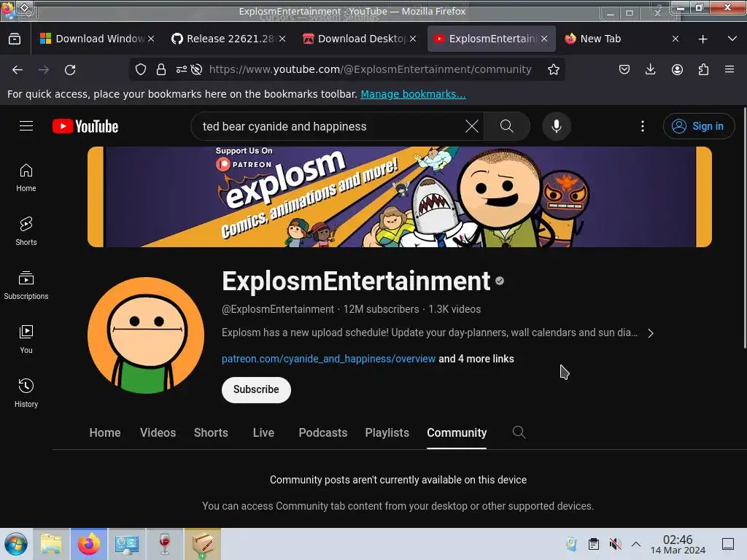Bookmark this page with the star
This screenshot has height=560, width=747.
[x=553, y=69]
